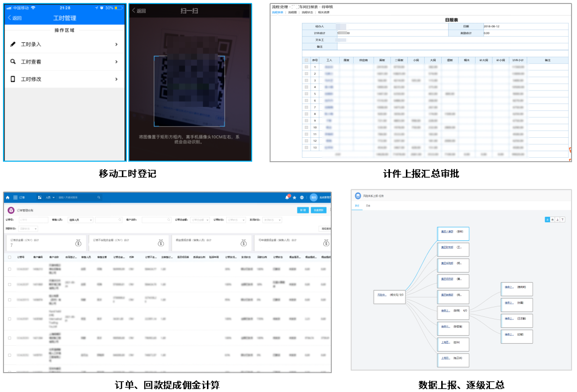577x392 pixels.
Task: Click money bag icon on 订单不含税总金额 card
Action: coord(161,243)
